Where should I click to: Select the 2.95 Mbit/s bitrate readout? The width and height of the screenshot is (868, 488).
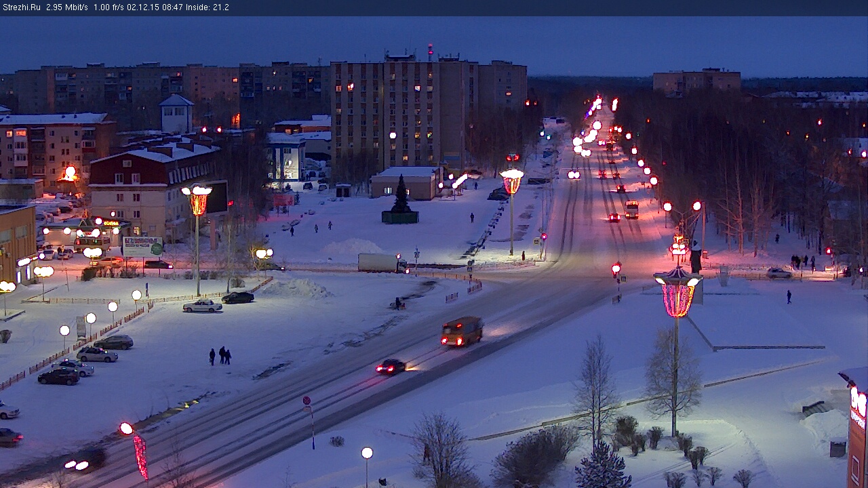[x=67, y=7]
